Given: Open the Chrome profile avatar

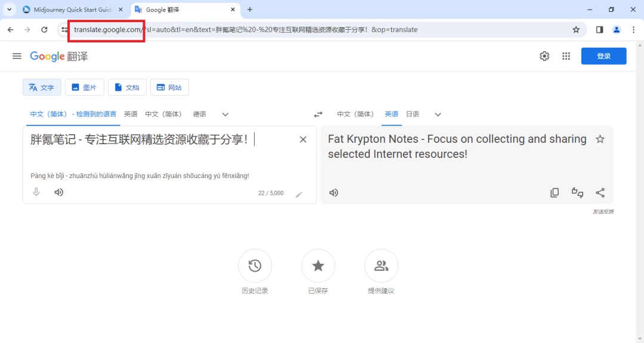Looking at the screenshot, I should point(617,30).
